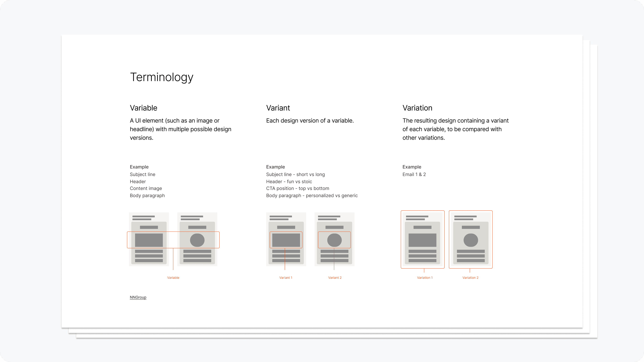Click 'Email 1 & 2' example text
The width and height of the screenshot is (644, 362).
414,174
